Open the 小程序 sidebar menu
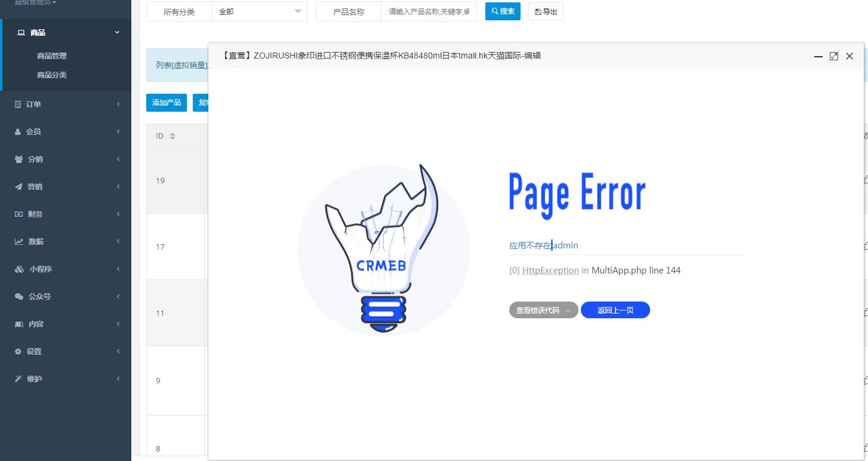The width and height of the screenshot is (868, 461). (x=66, y=269)
